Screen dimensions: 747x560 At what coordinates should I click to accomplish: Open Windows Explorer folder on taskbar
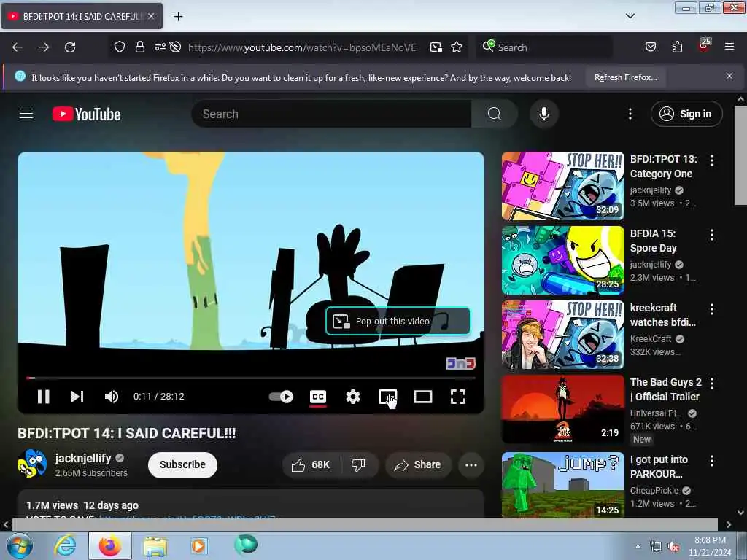point(155,546)
